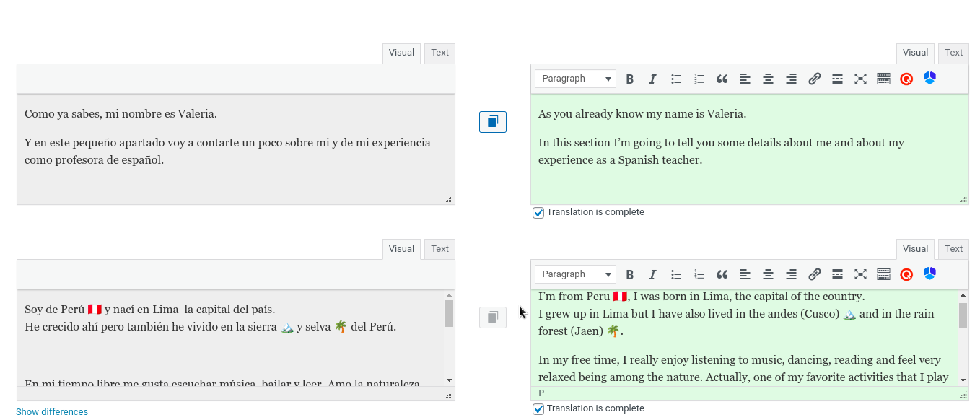This screenshot has height=420, width=980.
Task: Copy original Valeria text to the translation
Action: pos(493,122)
